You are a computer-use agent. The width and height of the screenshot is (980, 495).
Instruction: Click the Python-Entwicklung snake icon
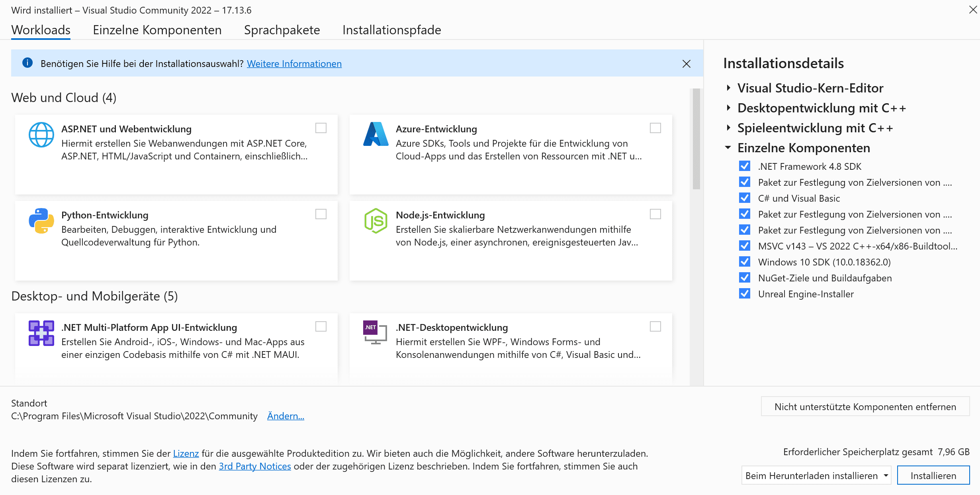point(41,220)
